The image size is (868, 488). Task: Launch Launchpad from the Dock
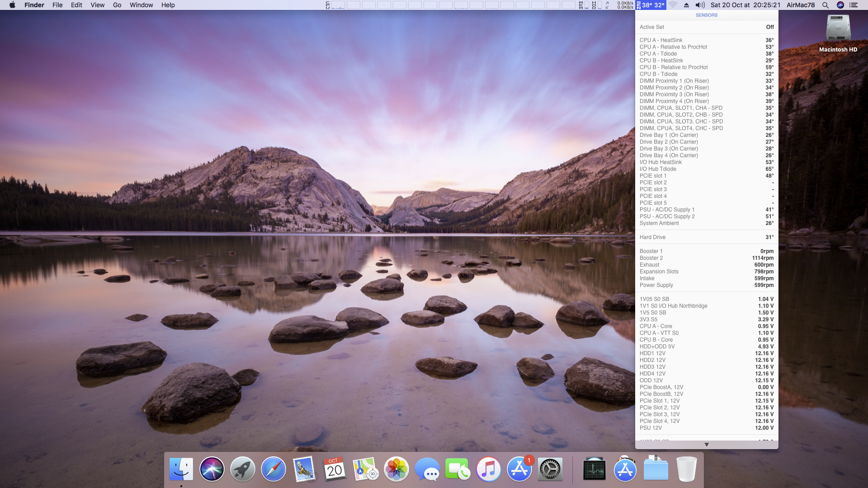click(242, 469)
